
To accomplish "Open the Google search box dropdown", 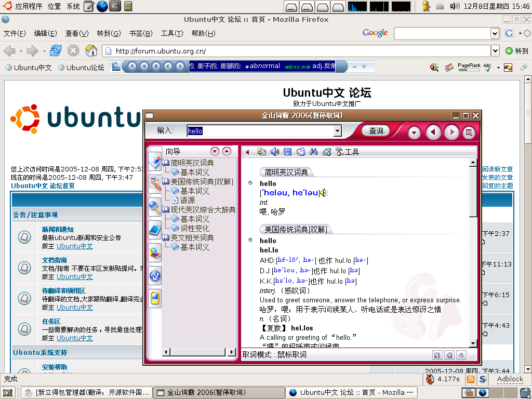I will 495,33.
